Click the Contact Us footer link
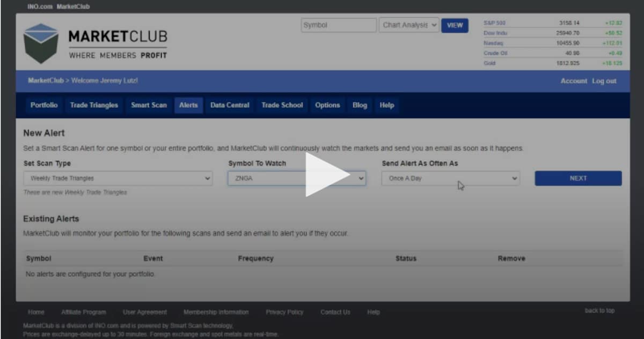Viewport: 644px width, 339px height. click(335, 312)
